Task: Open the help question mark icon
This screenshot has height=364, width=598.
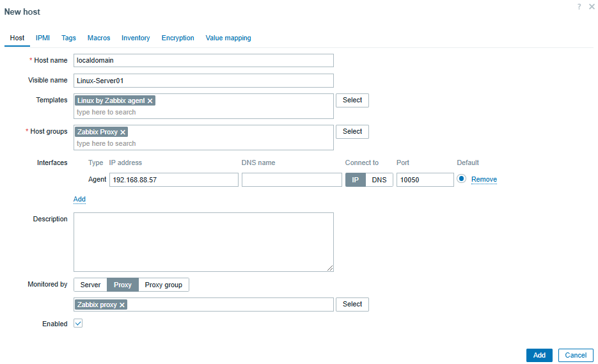Action: 579,6
